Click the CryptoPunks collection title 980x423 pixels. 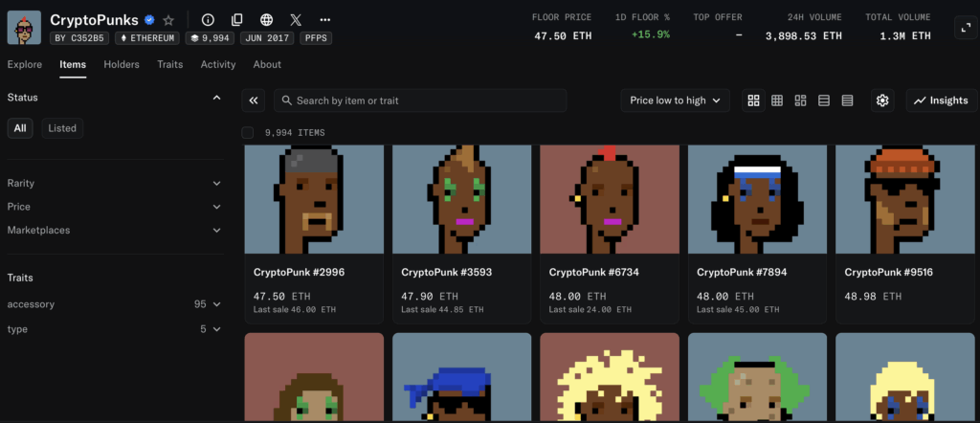(94, 20)
